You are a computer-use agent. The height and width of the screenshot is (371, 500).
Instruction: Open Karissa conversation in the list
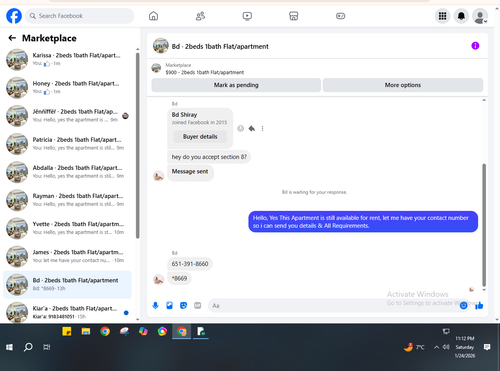click(x=67, y=59)
